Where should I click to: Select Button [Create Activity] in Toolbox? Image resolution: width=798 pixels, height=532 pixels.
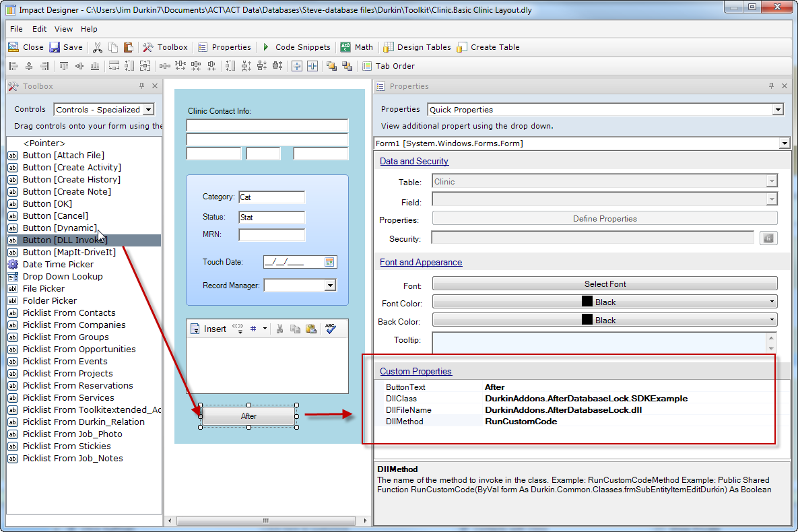pyautogui.click(x=72, y=168)
